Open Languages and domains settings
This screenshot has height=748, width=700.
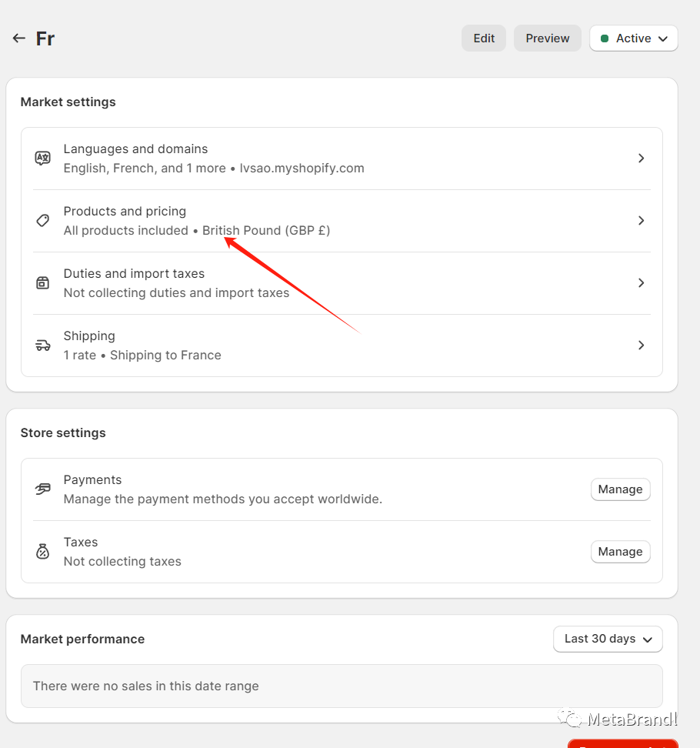click(342, 159)
